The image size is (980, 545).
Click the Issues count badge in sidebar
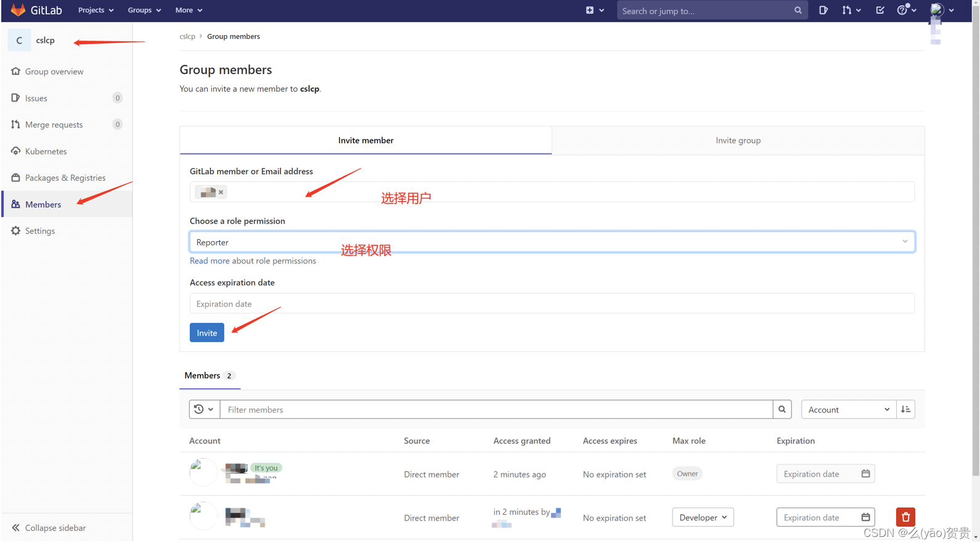coord(117,98)
